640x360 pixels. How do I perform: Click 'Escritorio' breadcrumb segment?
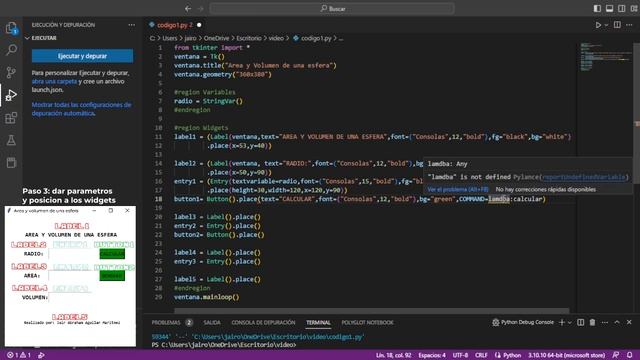click(249, 38)
